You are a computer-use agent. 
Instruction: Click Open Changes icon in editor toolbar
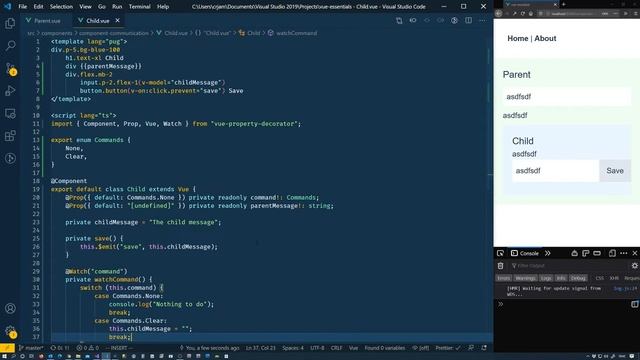pos(399,20)
